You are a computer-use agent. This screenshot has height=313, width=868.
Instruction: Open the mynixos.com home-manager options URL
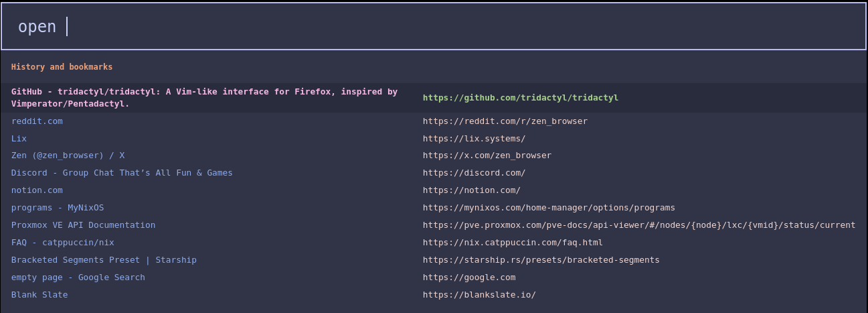[548, 208]
